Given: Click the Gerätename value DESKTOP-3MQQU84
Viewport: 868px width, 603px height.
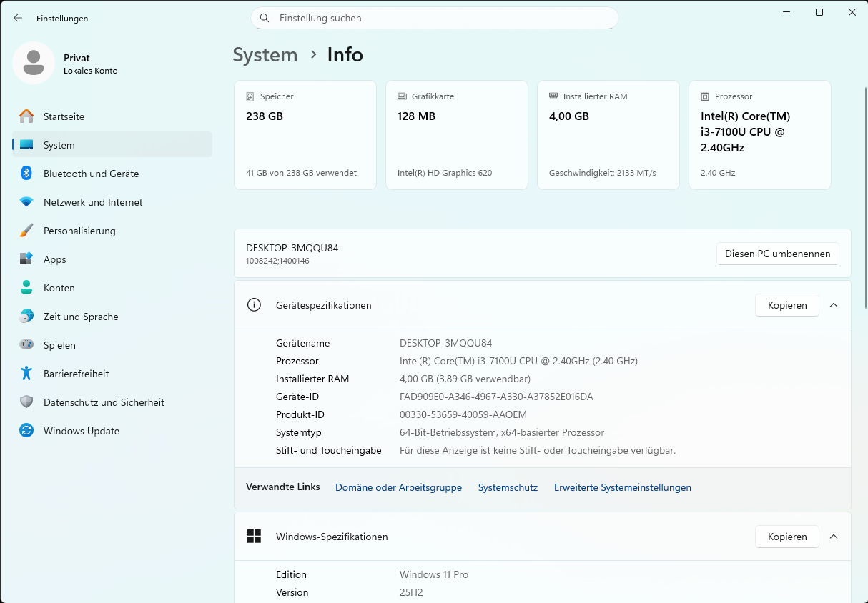Looking at the screenshot, I should pyautogui.click(x=446, y=343).
